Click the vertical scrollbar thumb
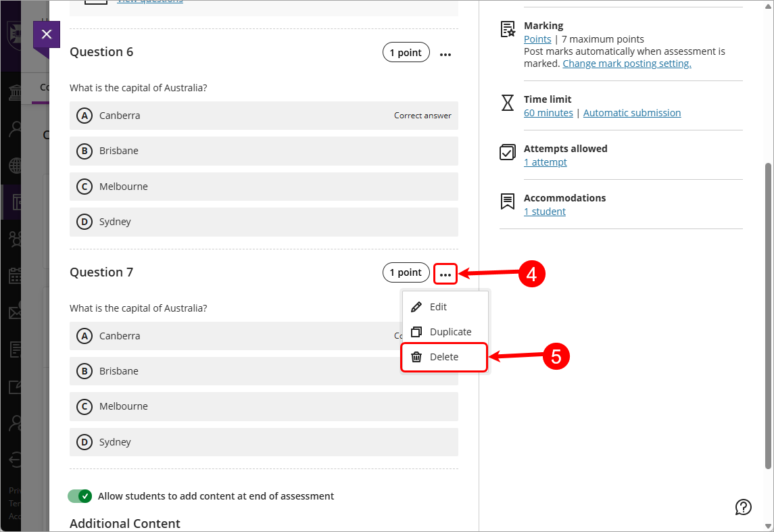 [768, 316]
